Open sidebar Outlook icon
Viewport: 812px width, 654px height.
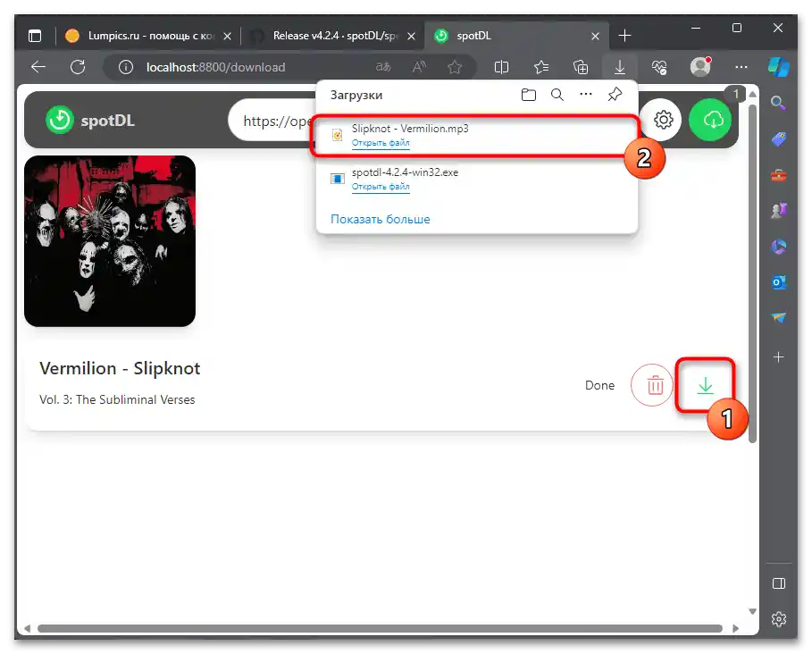[778, 282]
